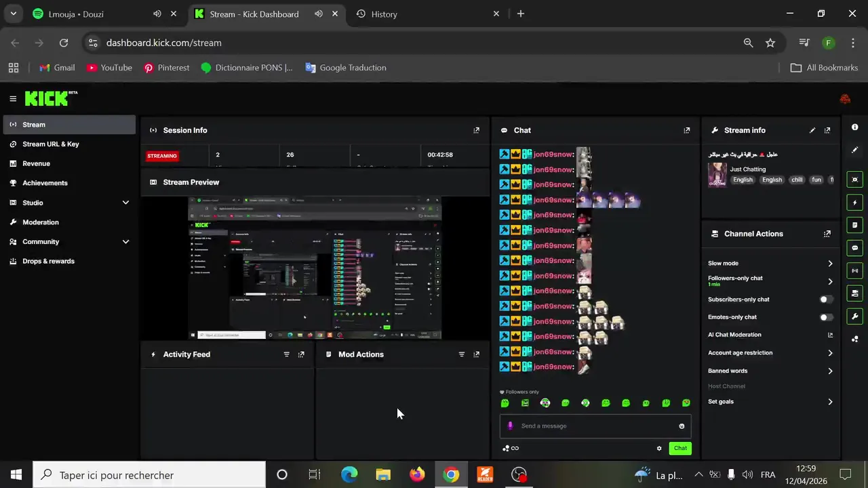
Task: Toggle Activity Feed panel via bolt icon
Action: pyautogui.click(x=854, y=203)
